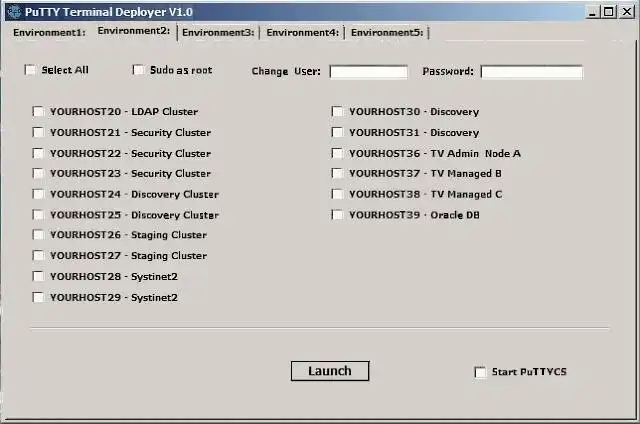Tick YOURHOST23 - Security Cluster checkbox
The height and width of the screenshot is (424, 640).
coord(38,173)
